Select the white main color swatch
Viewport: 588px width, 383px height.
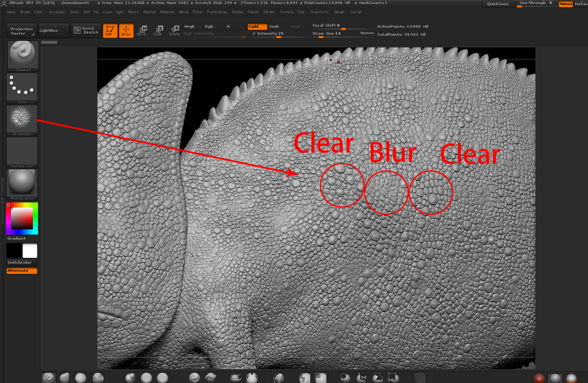tap(30, 251)
